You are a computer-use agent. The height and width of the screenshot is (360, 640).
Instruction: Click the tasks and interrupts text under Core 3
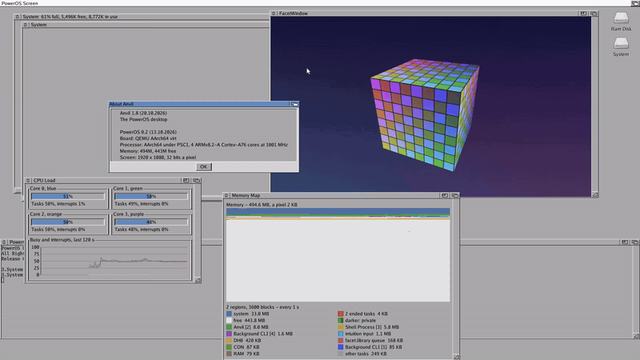pos(141,229)
